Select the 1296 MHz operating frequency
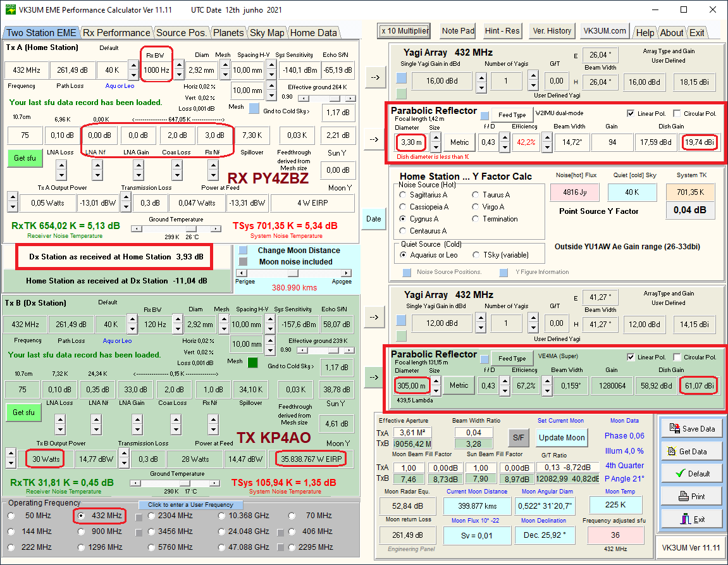 click(80, 547)
